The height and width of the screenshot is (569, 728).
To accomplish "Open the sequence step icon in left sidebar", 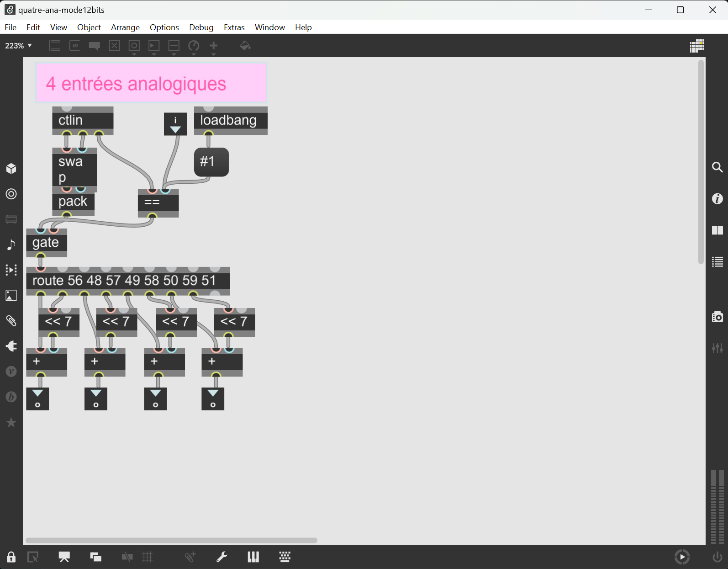I will pyautogui.click(x=11, y=270).
